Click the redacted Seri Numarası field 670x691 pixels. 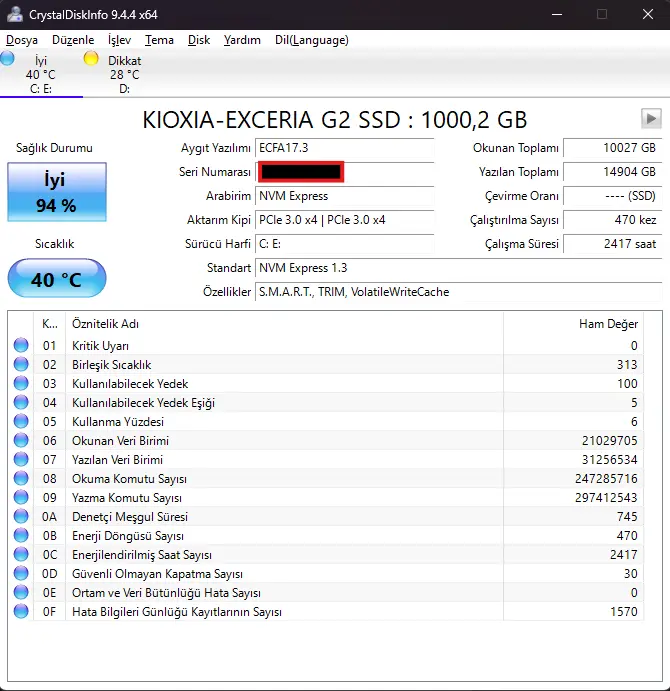coord(345,172)
